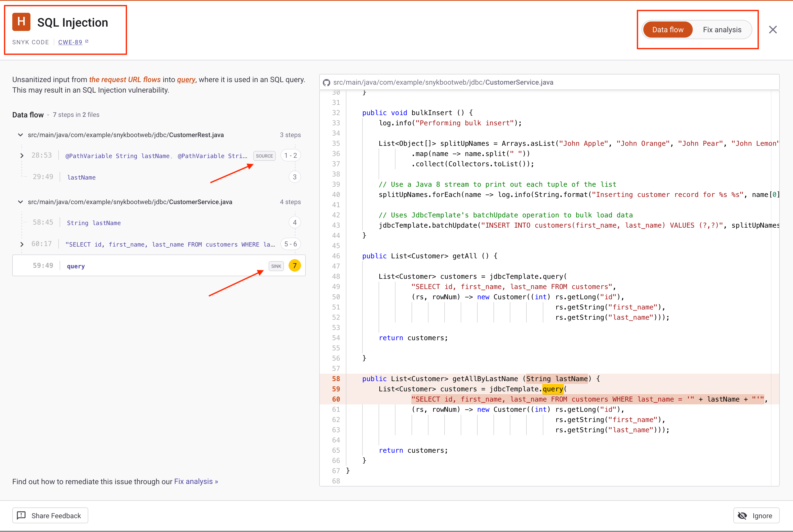Image resolution: width=793 pixels, height=532 pixels.
Task: Click step number badge 4
Action: tap(294, 223)
